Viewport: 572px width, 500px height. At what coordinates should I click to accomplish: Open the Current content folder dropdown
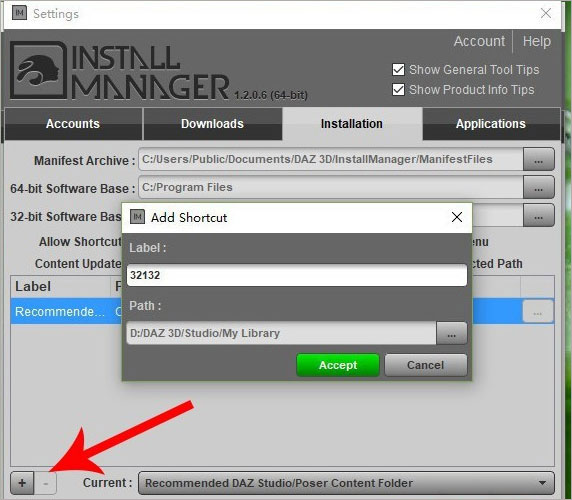tap(346, 483)
